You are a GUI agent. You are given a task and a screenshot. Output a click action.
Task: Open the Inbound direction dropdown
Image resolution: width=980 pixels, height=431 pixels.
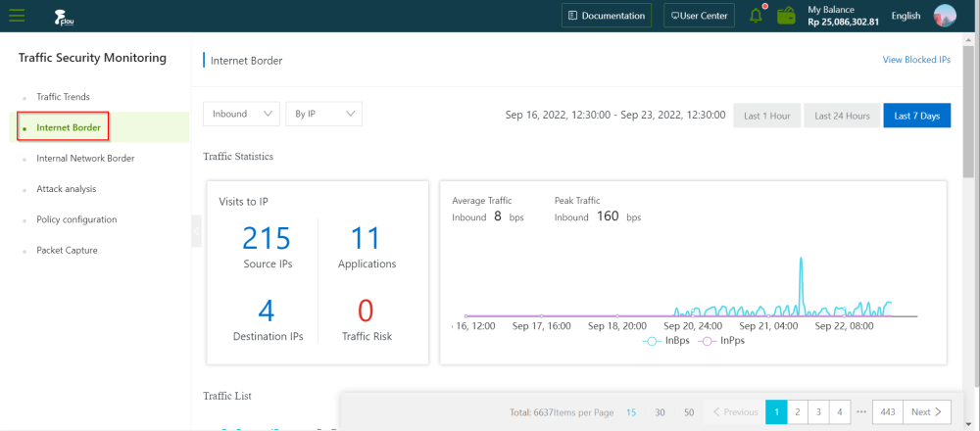(241, 114)
